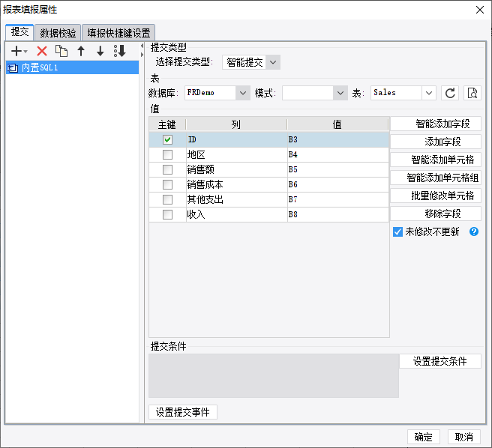Image resolution: width=492 pixels, height=448 pixels.
Task: Click the 值 column header
Action: pos(337,124)
